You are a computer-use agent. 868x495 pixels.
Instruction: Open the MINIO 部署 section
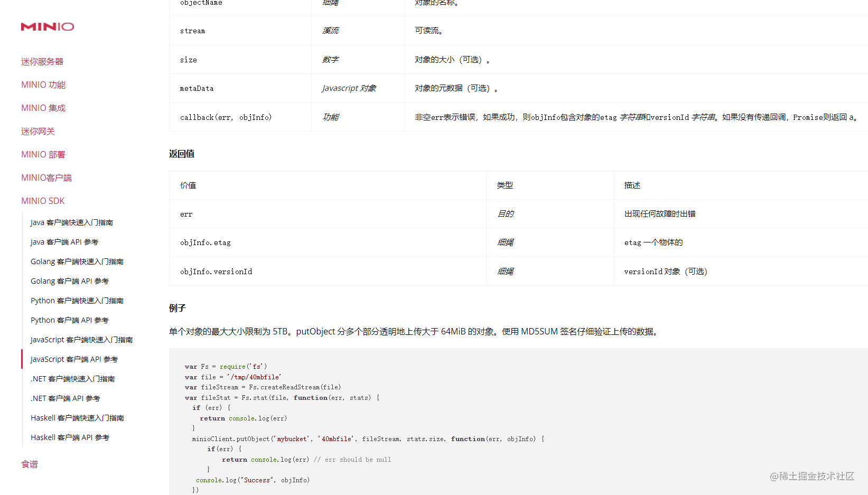[43, 154]
